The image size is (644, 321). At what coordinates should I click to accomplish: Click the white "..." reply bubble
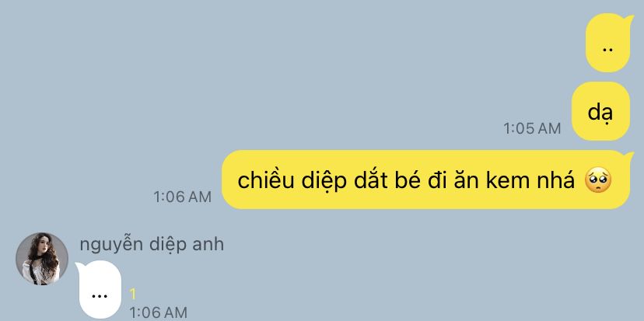99,290
